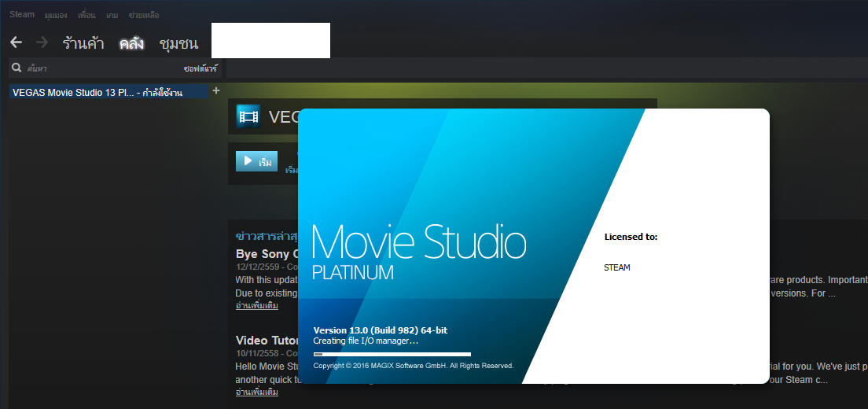Switch to the ร้านค้า tab
The image size is (868, 409).
83,43
